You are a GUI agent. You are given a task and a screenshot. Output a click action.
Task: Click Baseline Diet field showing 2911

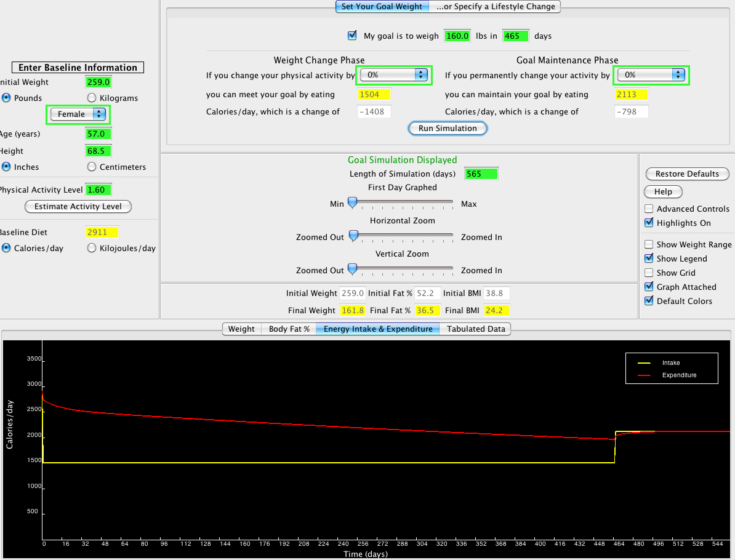point(102,232)
